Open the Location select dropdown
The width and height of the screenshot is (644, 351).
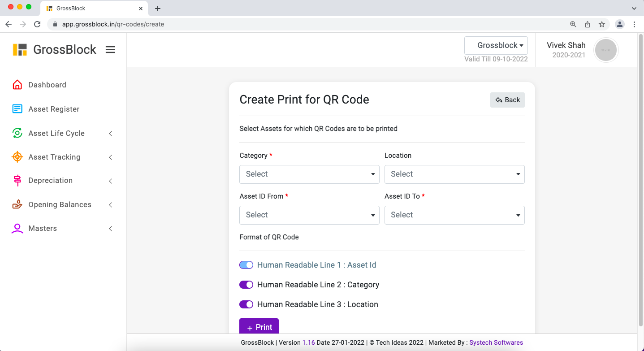tap(454, 174)
